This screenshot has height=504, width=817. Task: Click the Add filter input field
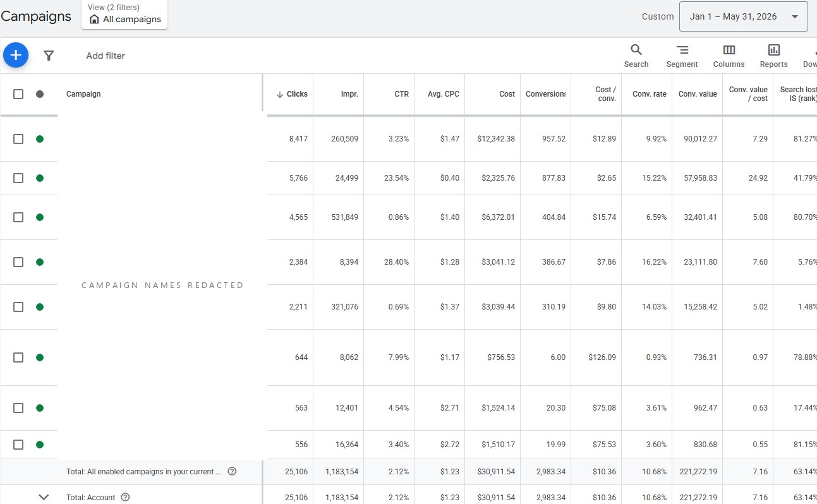click(106, 56)
